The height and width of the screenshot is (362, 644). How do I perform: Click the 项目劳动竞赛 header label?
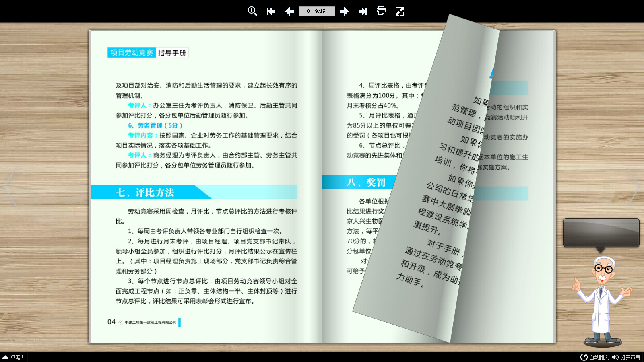pyautogui.click(x=132, y=53)
